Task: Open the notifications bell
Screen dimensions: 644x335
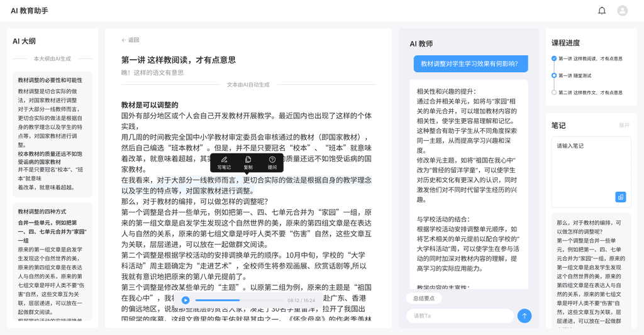Action: pyautogui.click(x=602, y=11)
